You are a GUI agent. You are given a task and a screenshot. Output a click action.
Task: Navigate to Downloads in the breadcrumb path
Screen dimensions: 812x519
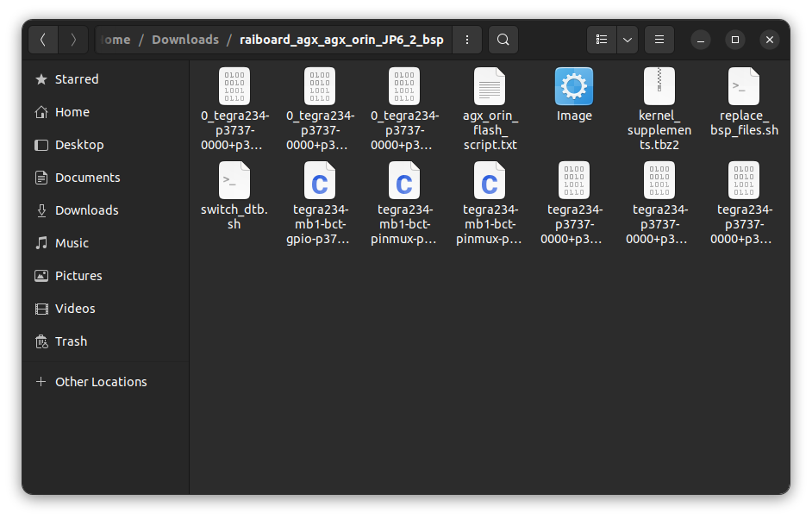[x=185, y=40]
